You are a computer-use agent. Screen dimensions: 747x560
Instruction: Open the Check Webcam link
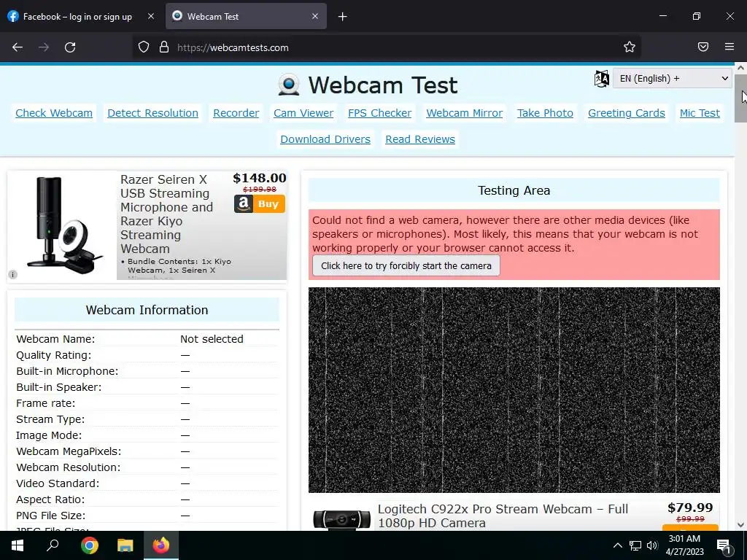(x=54, y=113)
